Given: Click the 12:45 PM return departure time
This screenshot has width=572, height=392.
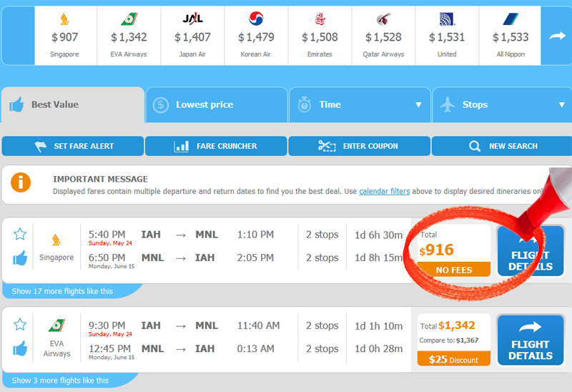Looking at the screenshot, I should pyautogui.click(x=109, y=348).
